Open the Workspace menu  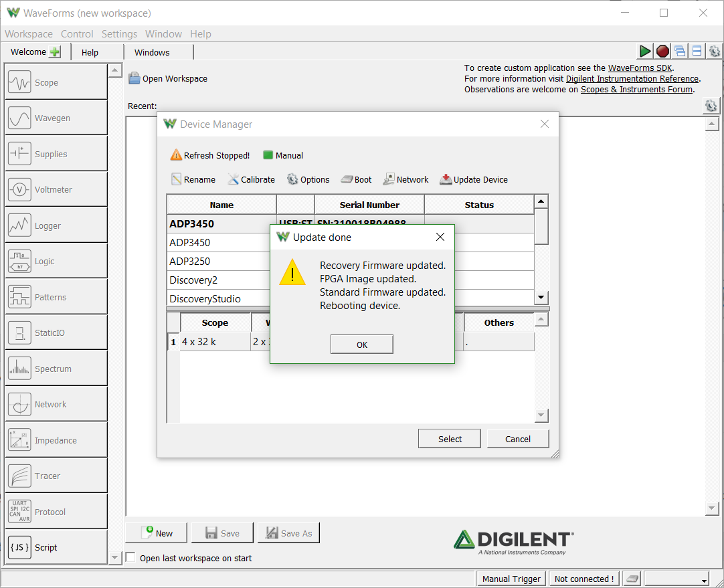29,33
